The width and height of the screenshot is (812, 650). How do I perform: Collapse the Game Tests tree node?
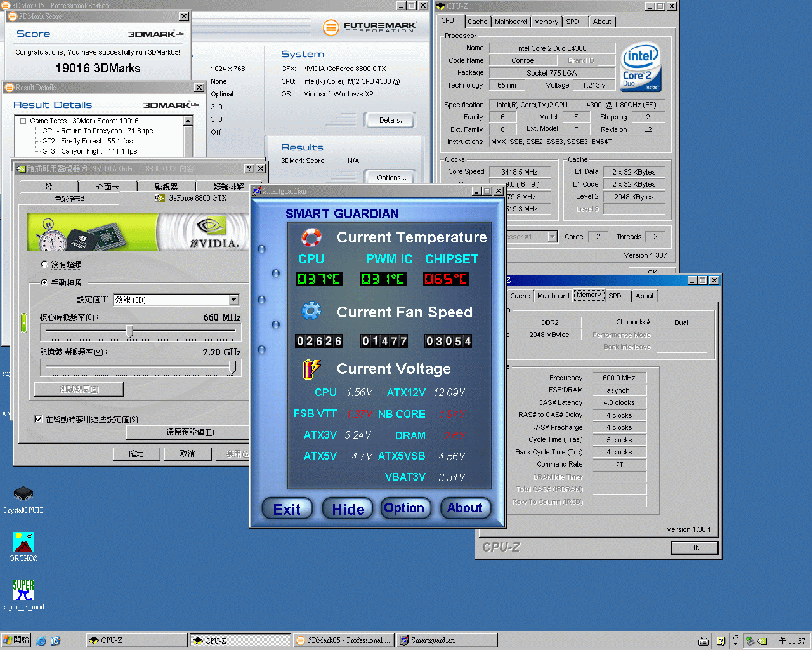tap(23, 121)
